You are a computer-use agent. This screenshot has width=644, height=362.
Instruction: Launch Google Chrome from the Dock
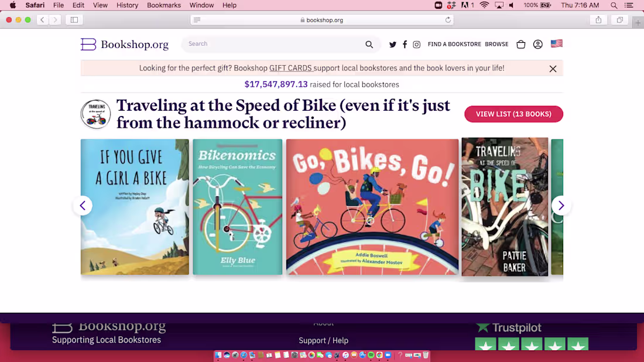[379, 355]
